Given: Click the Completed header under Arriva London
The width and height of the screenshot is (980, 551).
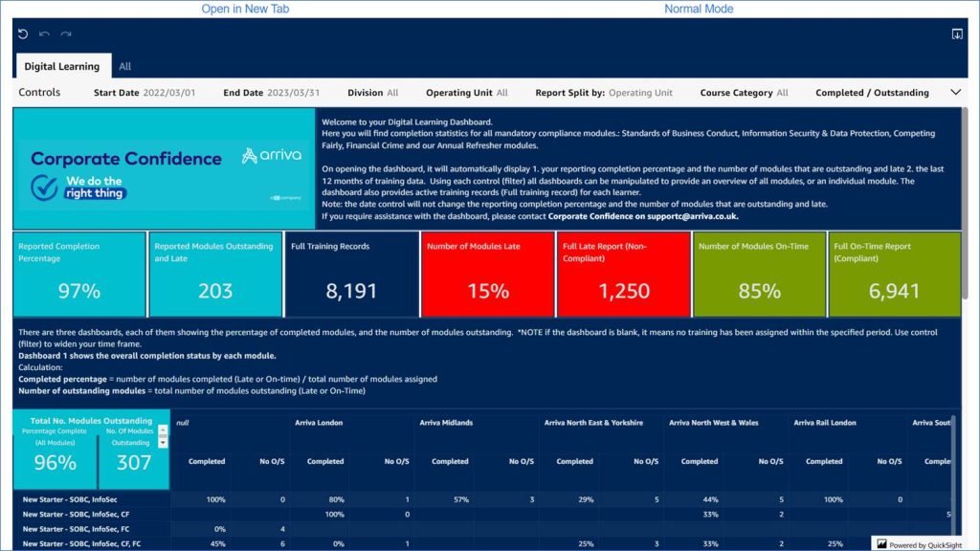Looking at the screenshot, I should tap(325, 462).
